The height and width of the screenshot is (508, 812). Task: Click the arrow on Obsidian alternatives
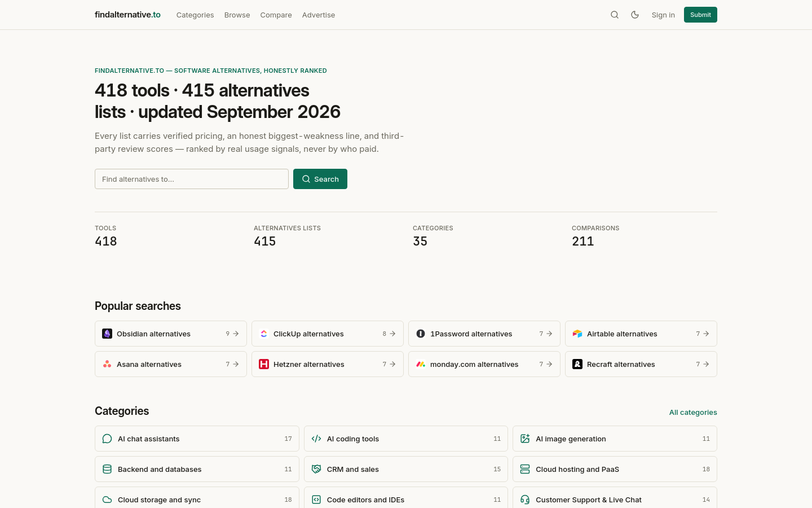(x=236, y=334)
